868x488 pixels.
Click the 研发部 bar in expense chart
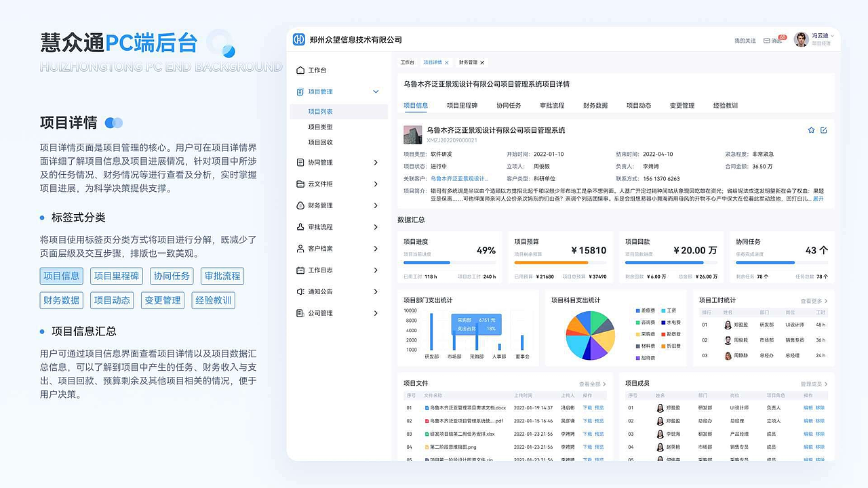tap(431, 331)
